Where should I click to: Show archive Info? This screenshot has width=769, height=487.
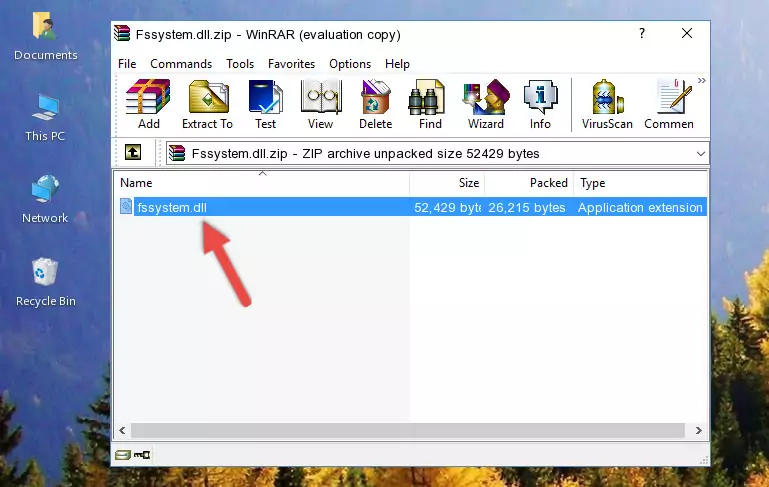point(540,104)
